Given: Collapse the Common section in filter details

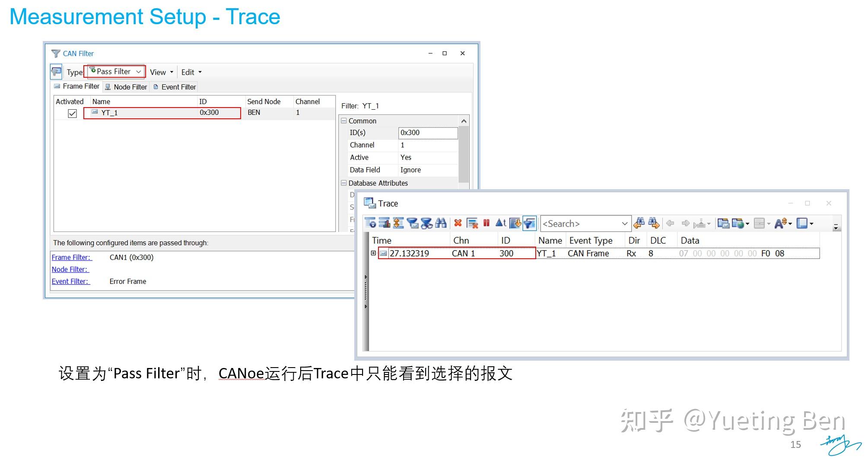Looking at the screenshot, I should coord(344,121).
